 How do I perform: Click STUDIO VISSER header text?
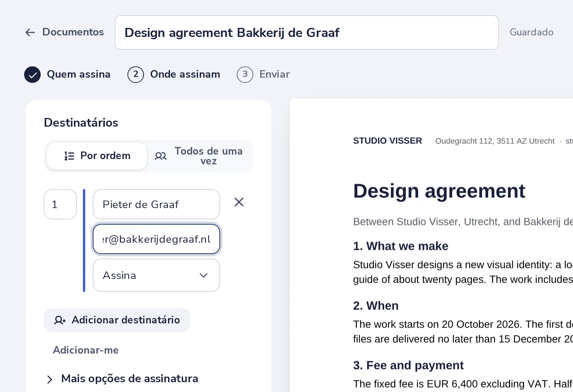point(388,141)
